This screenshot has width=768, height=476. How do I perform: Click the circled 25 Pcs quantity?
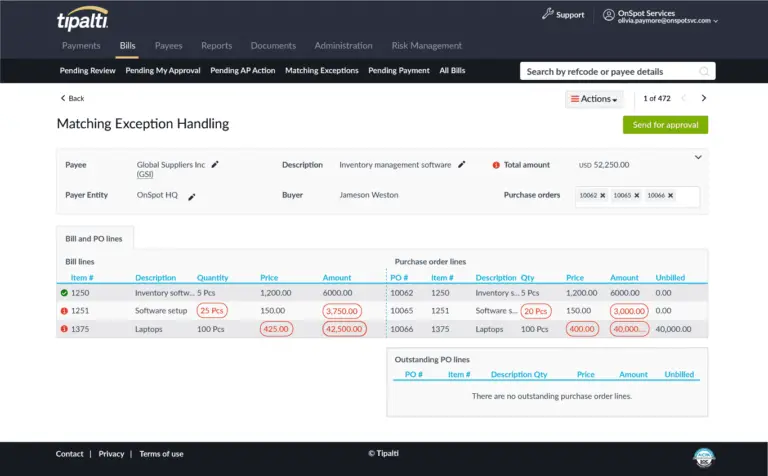point(212,310)
